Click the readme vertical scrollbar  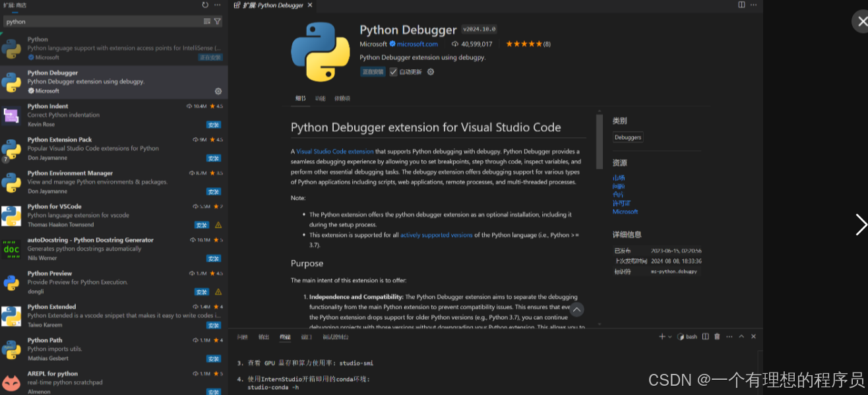point(600,142)
